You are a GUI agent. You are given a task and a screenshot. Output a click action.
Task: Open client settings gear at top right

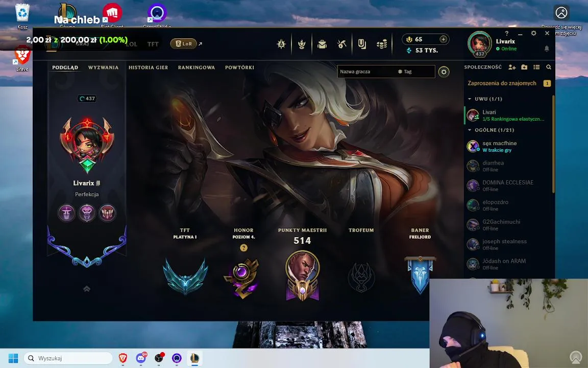(533, 33)
